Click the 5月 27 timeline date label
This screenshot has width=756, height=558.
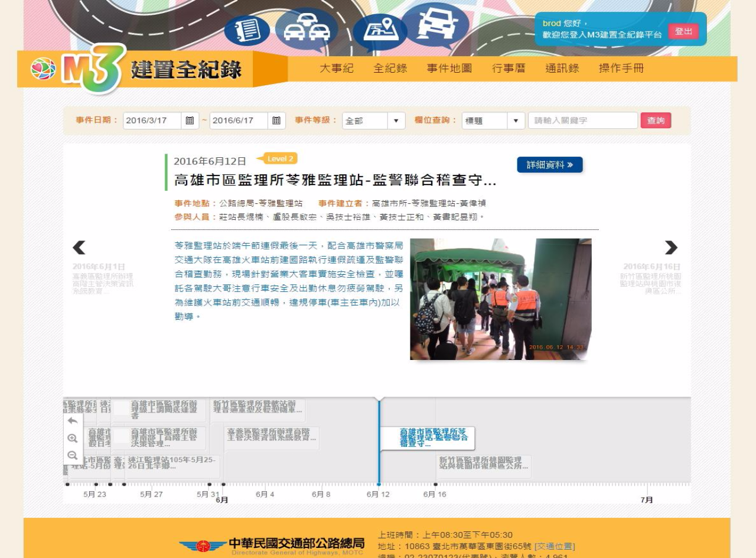[151, 494]
